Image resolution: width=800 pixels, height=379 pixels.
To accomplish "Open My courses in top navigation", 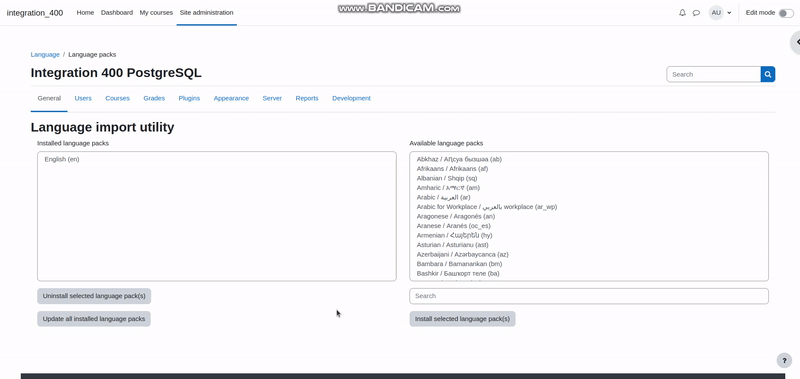I will (x=156, y=12).
